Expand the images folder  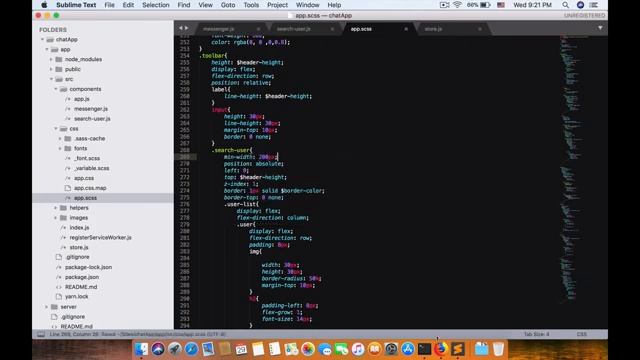tap(56, 218)
